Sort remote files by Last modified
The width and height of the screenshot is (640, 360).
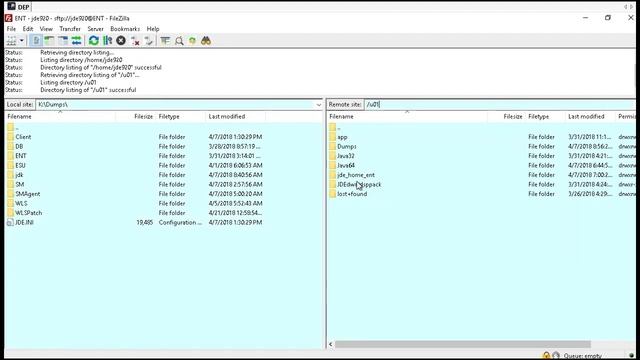tap(590, 116)
